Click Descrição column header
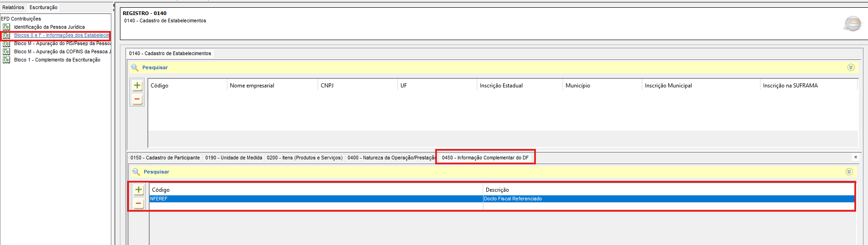The height and width of the screenshot is (245, 868). point(669,189)
